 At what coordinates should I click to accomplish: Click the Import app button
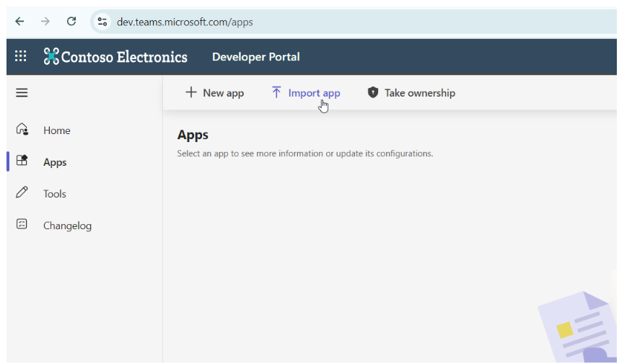[306, 93]
